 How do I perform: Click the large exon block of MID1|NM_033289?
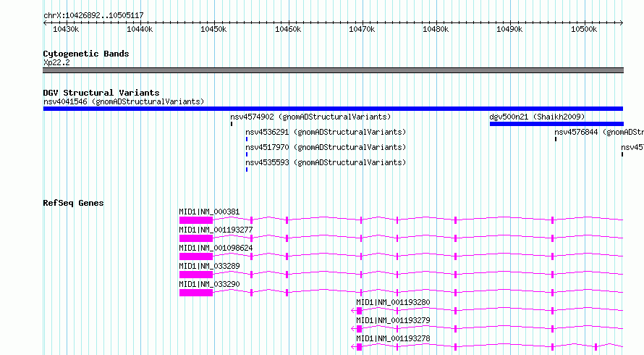tap(196, 275)
